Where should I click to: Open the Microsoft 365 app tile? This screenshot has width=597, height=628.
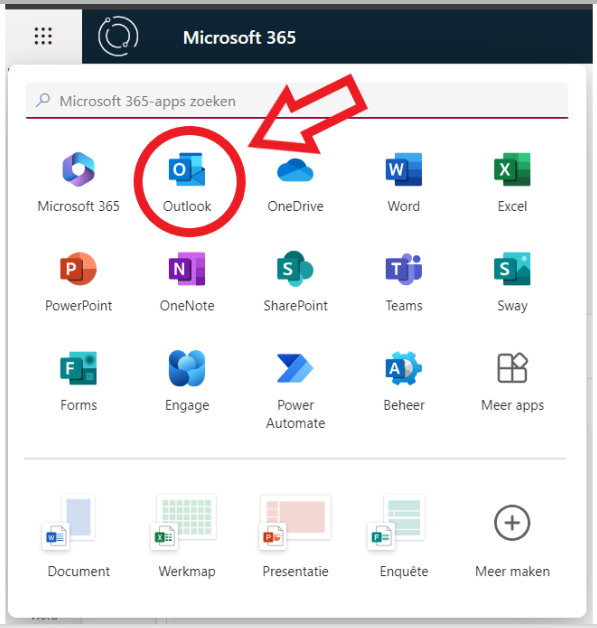click(78, 183)
